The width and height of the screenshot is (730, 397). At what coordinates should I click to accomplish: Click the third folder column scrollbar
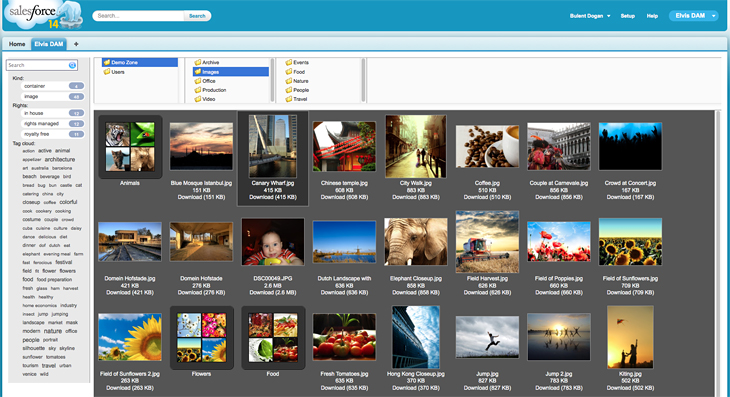point(364,80)
